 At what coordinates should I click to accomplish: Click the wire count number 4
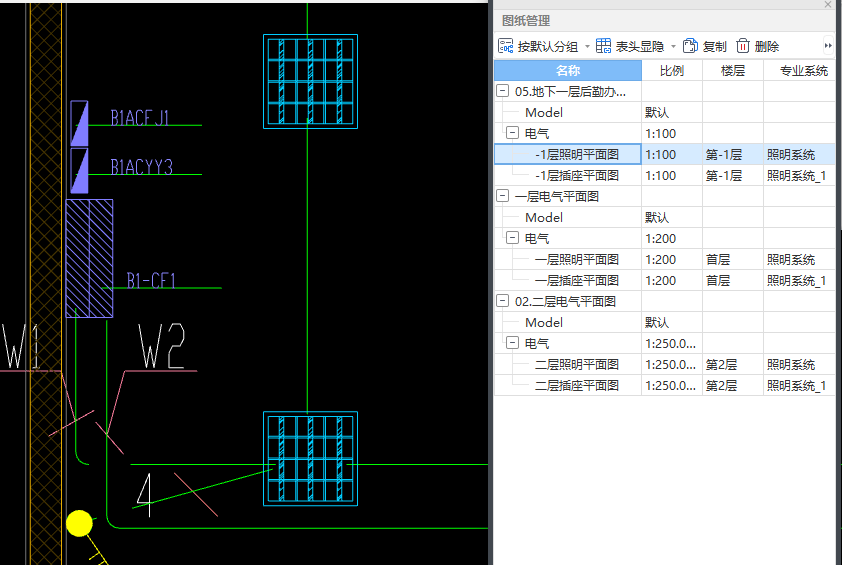144,495
